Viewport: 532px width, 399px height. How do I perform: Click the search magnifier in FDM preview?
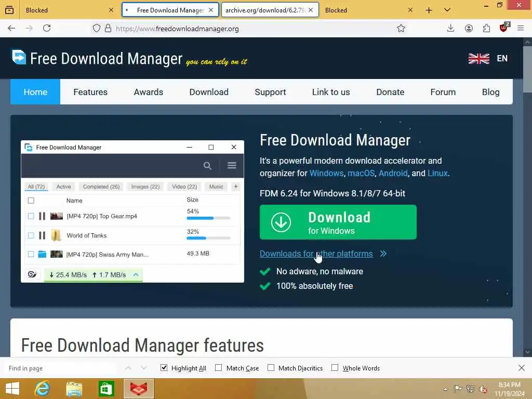207,166
